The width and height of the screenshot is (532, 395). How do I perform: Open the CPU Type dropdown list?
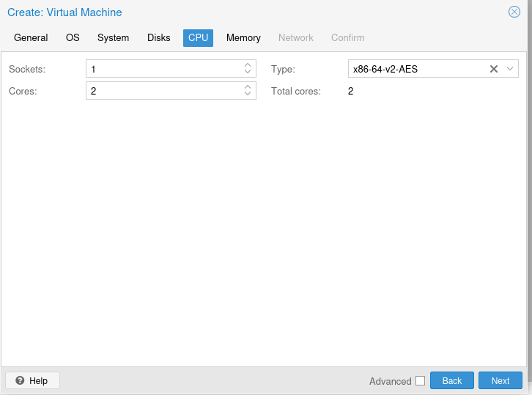[510, 69]
